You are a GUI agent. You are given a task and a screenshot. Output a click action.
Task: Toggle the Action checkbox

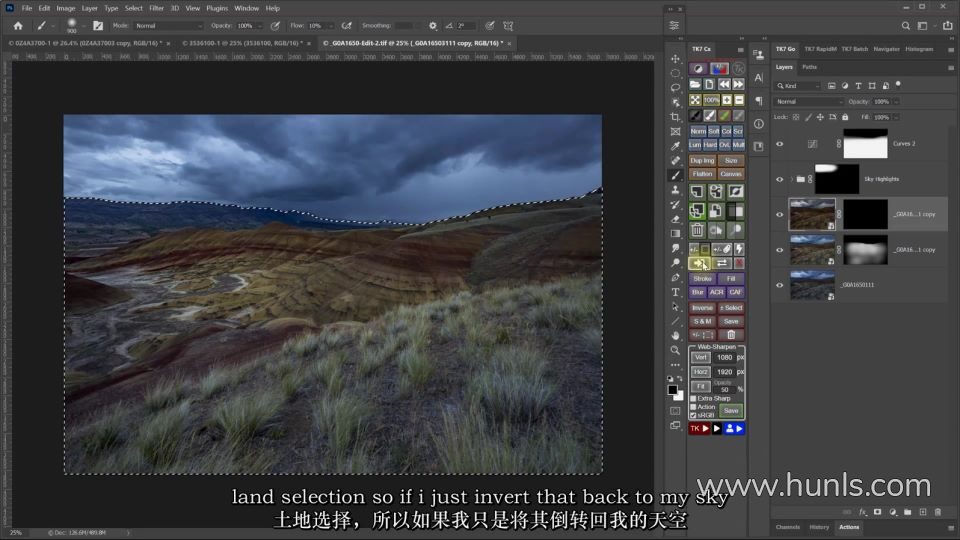tap(694, 407)
